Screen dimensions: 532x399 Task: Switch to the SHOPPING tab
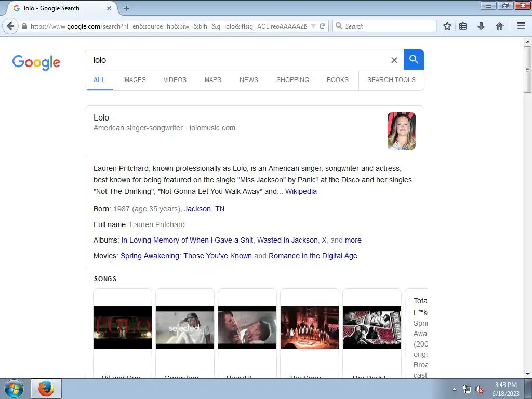click(292, 80)
